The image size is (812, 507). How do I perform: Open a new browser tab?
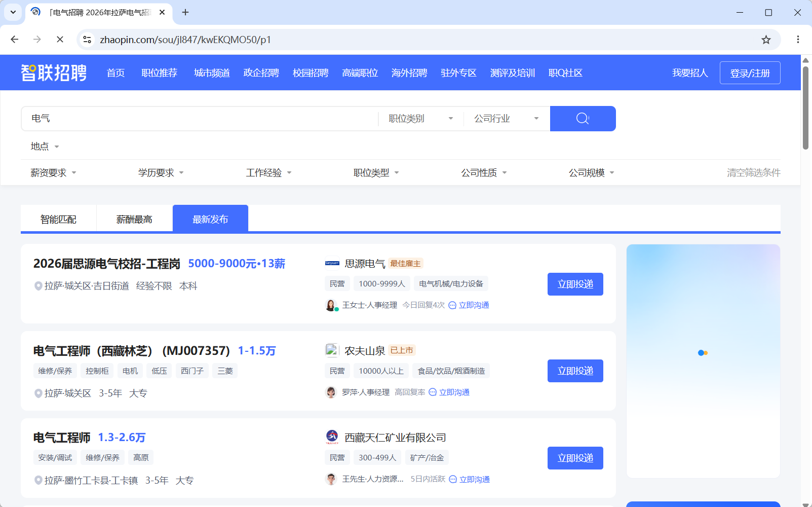[x=185, y=12]
